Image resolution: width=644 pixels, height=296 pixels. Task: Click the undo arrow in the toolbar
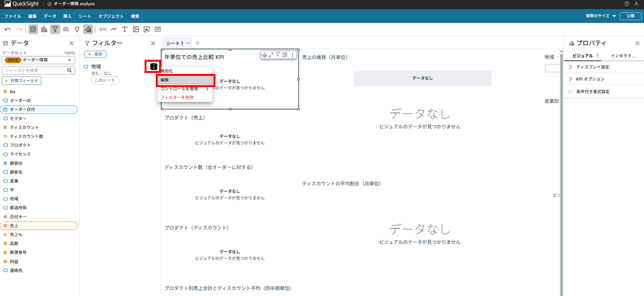8,29
